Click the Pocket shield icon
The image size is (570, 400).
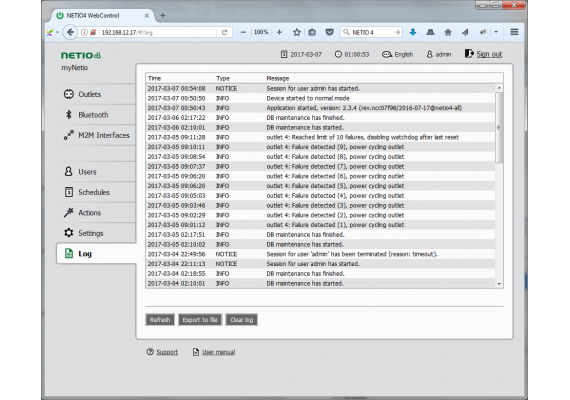(x=329, y=32)
